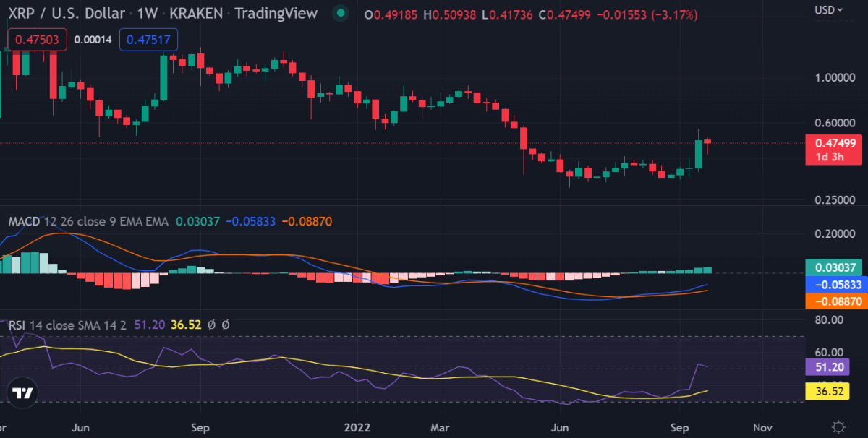Open the USD currency dropdown
This screenshot has height=438, width=868.
(x=828, y=9)
